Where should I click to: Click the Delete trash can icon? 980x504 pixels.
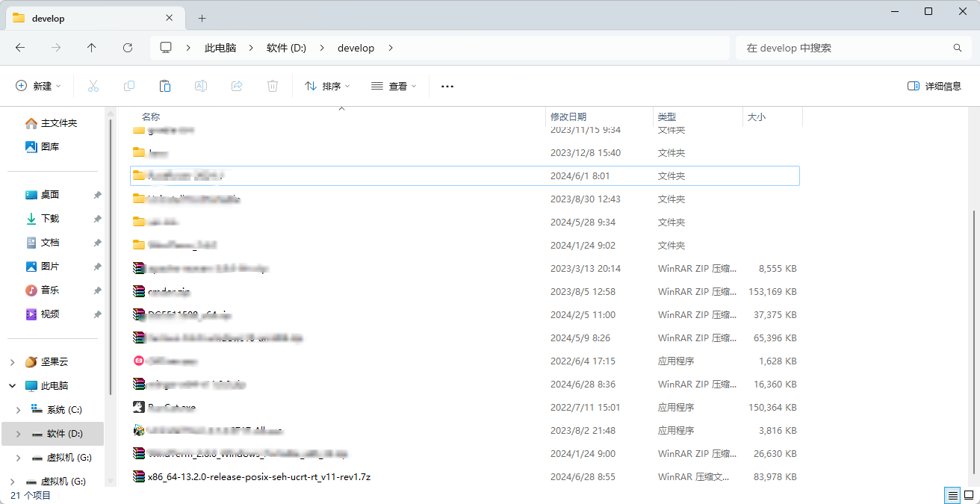[273, 86]
